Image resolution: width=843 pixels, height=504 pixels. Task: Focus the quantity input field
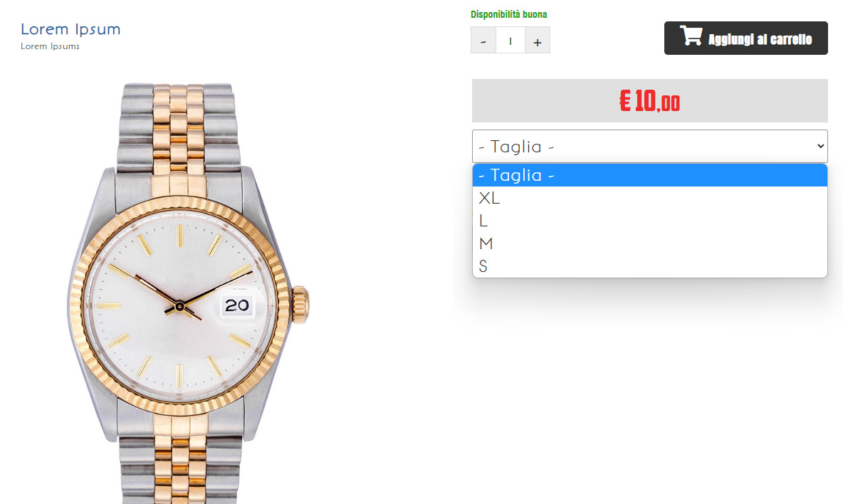click(510, 41)
